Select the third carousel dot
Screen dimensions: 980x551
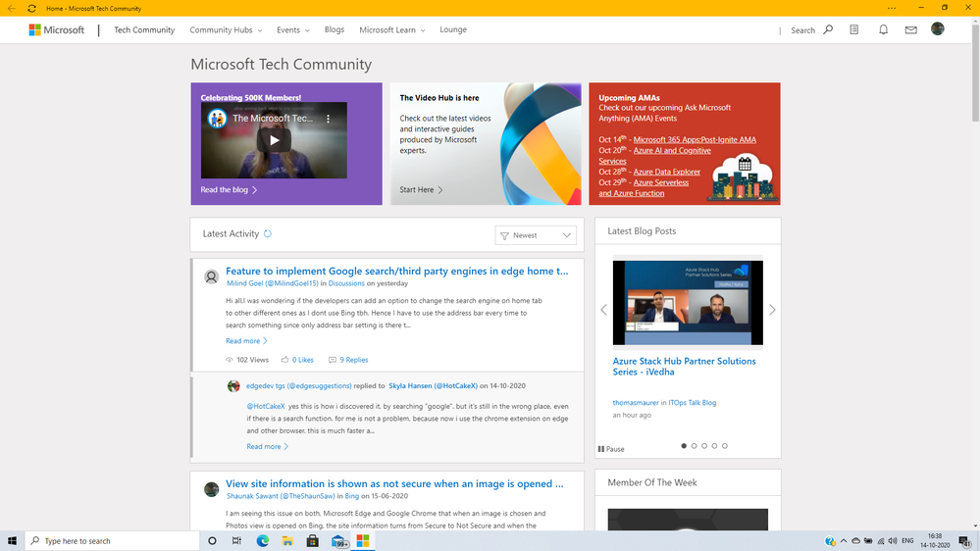[704, 446]
